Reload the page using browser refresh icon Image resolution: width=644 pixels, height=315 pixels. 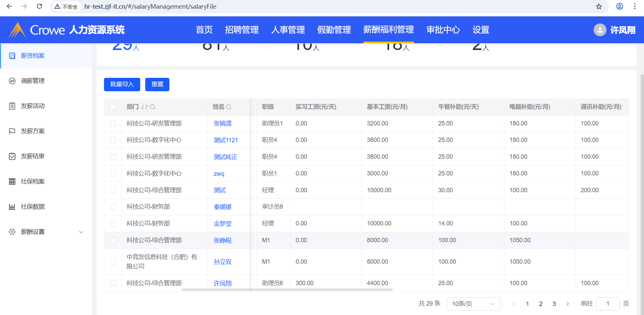click(x=39, y=6)
